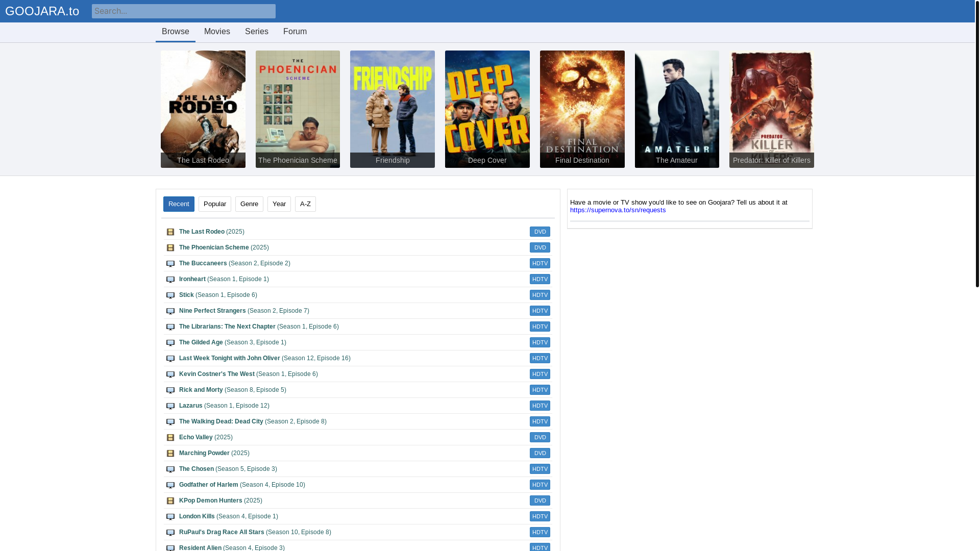Screen dimensions: 980x551
Task: Click film icon beside KPop Demon Hunters
Action: coord(170,501)
